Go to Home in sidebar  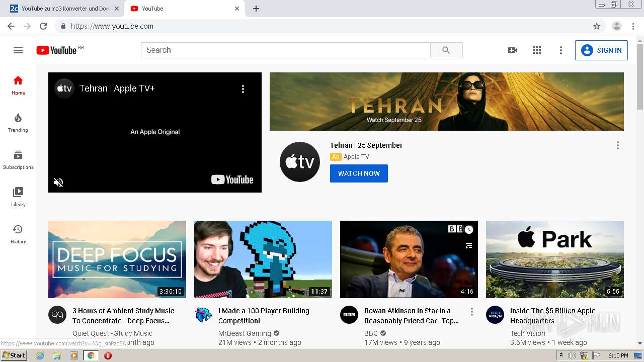pos(18,85)
